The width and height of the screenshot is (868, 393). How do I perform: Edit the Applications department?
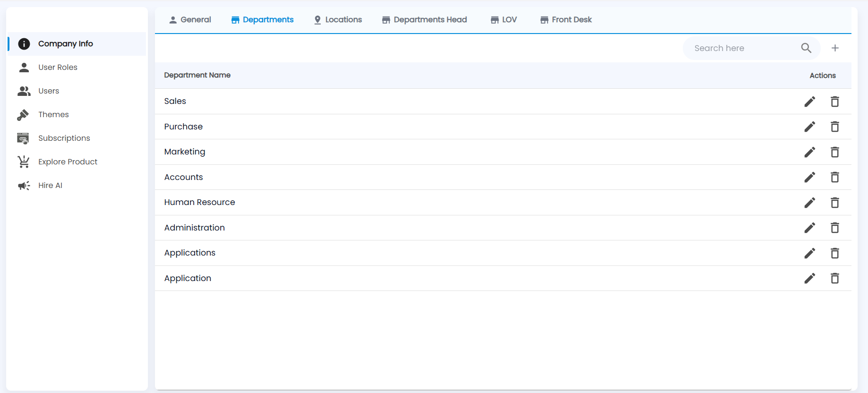pos(809,253)
